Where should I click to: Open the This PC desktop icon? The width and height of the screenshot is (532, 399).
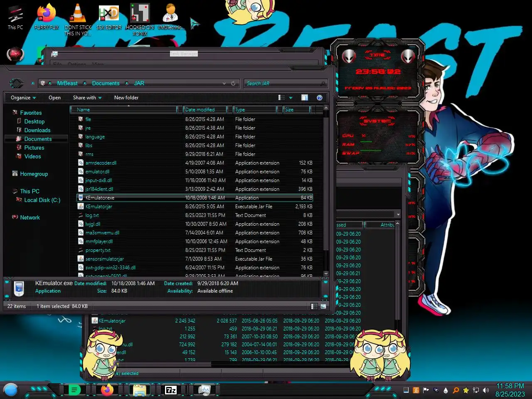pos(15,17)
